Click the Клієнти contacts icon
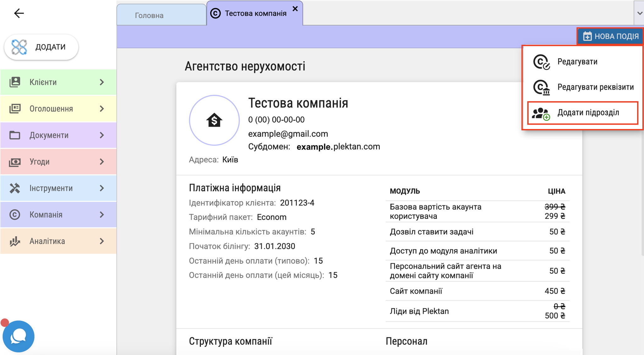This screenshot has width=644, height=355. [15, 82]
